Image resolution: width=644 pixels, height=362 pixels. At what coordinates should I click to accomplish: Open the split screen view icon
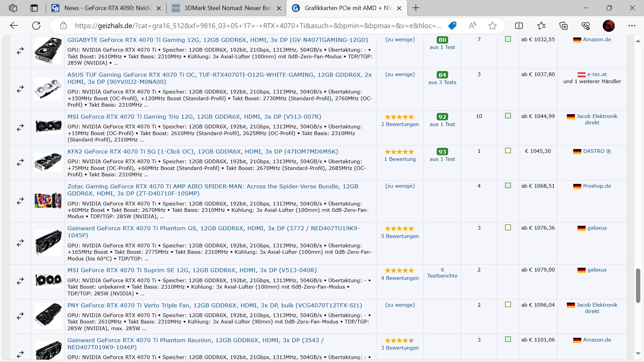click(x=519, y=26)
